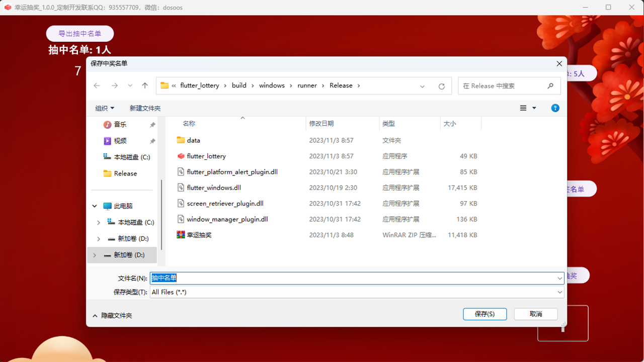644x362 pixels.
Task: Expand 此电脑 in the navigation tree
Action: pos(94,206)
